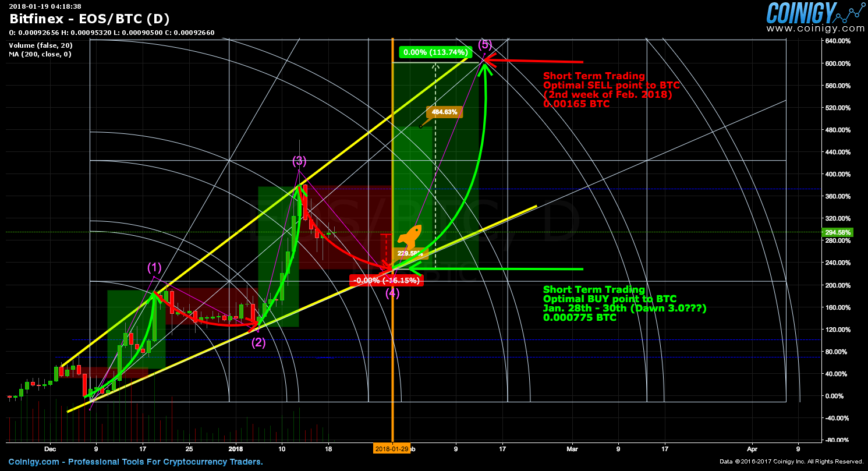The image size is (868, 471).
Task: Click the orange 2018-01-29 date marker
Action: click(x=391, y=449)
